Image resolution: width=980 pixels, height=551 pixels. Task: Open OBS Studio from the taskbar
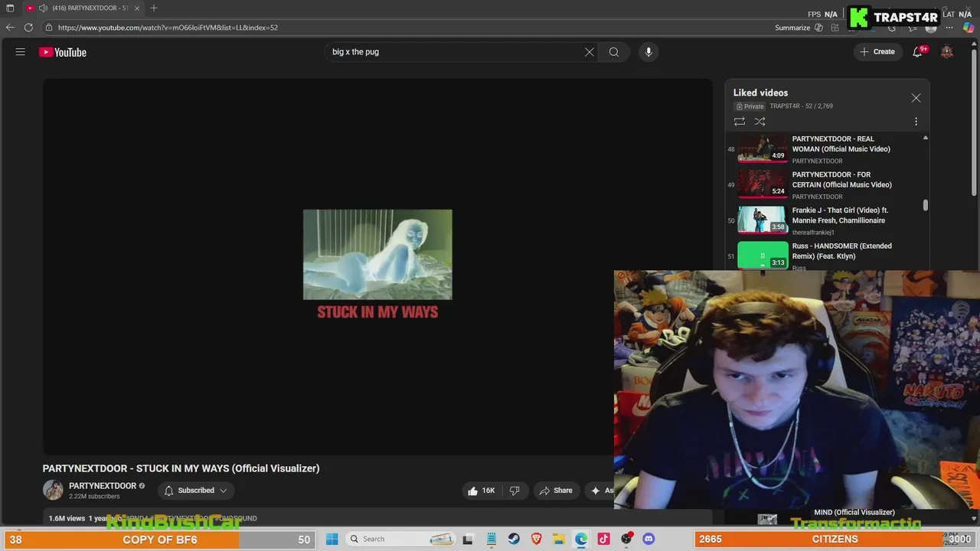626,539
